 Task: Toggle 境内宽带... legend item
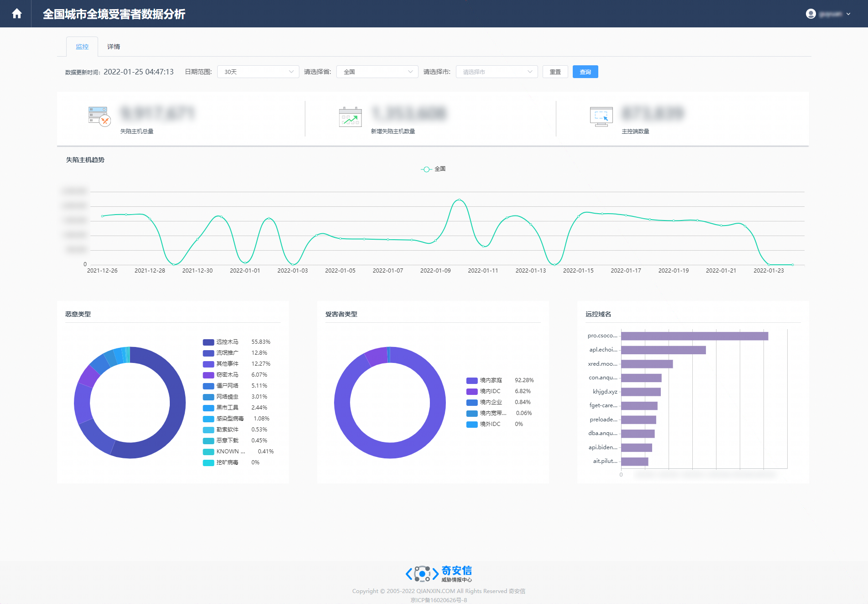[486, 413]
